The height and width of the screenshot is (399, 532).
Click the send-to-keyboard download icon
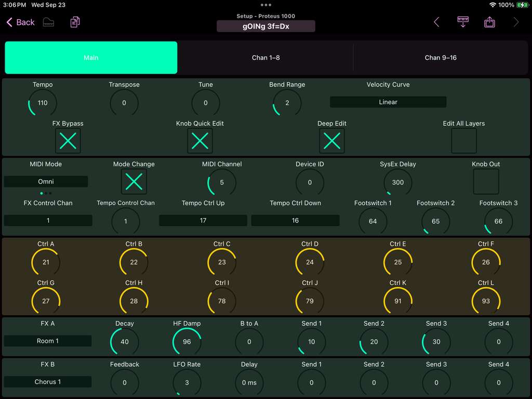pyautogui.click(x=463, y=22)
